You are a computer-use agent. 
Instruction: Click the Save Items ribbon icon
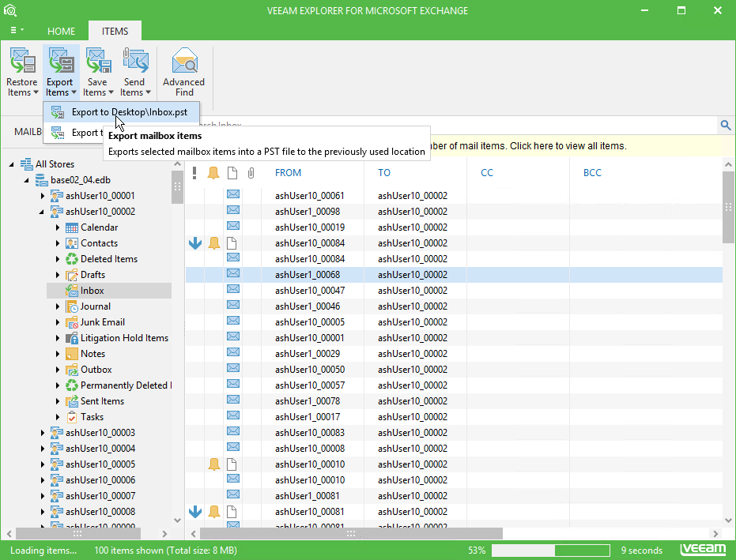pos(98,61)
